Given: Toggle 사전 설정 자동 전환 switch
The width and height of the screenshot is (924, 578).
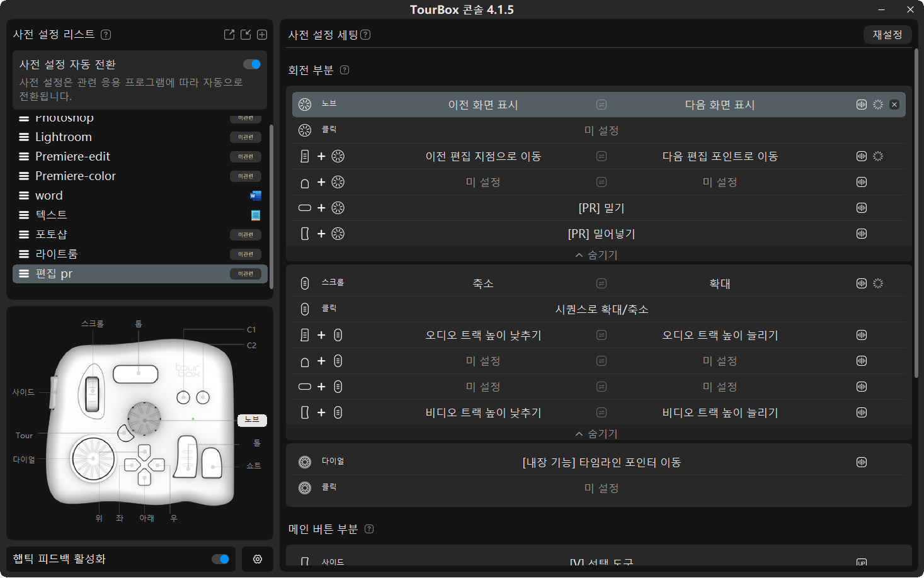Looking at the screenshot, I should (252, 64).
